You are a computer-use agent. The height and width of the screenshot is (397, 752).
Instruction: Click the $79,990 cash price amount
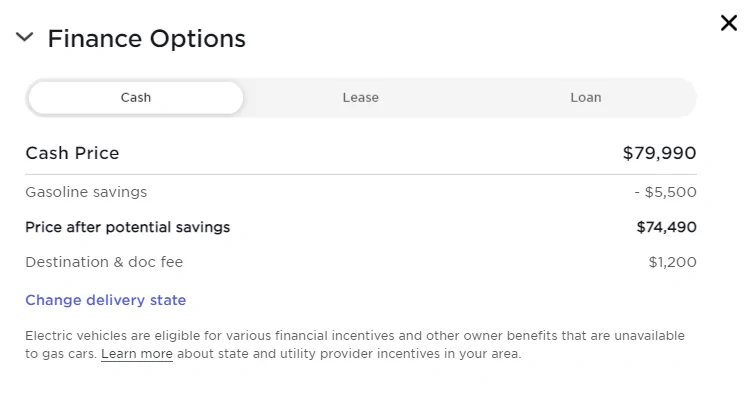659,153
